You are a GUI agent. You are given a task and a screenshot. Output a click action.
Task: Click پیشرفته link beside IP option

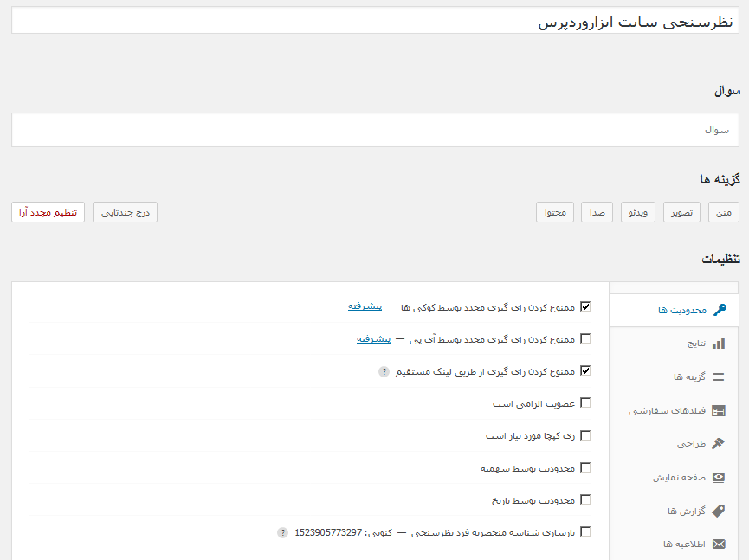point(373,339)
